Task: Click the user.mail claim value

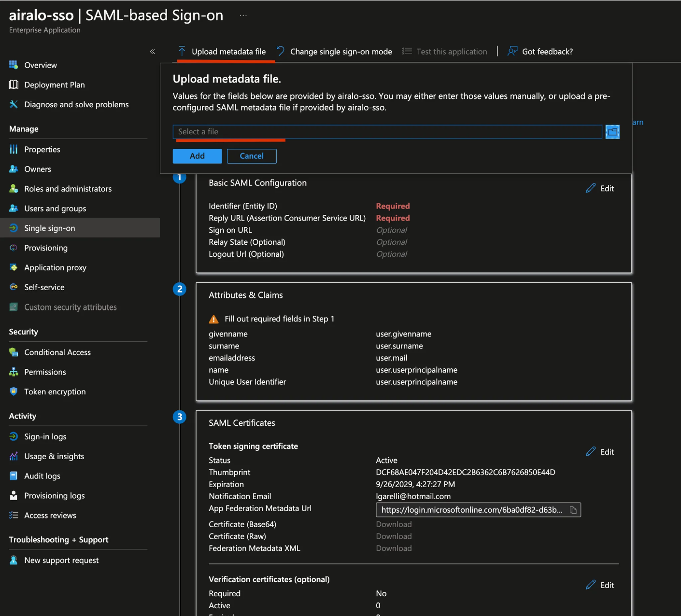Action: pyautogui.click(x=392, y=358)
